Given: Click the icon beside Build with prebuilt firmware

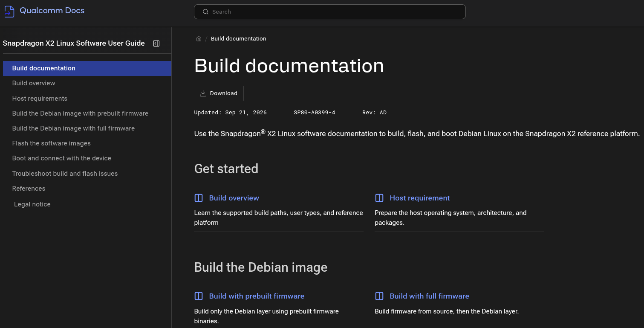Looking at the screenshot, I should click(x=199, y=296).
